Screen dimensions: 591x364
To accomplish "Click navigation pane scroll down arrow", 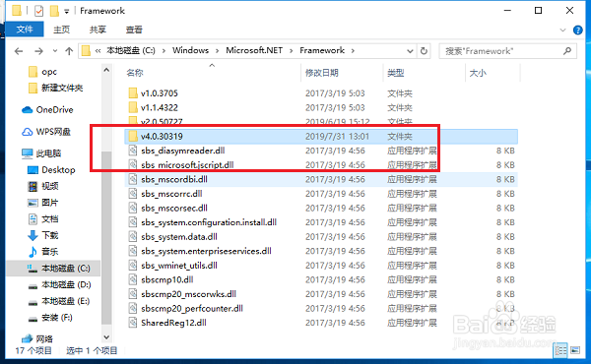I will tap(106, 337).
